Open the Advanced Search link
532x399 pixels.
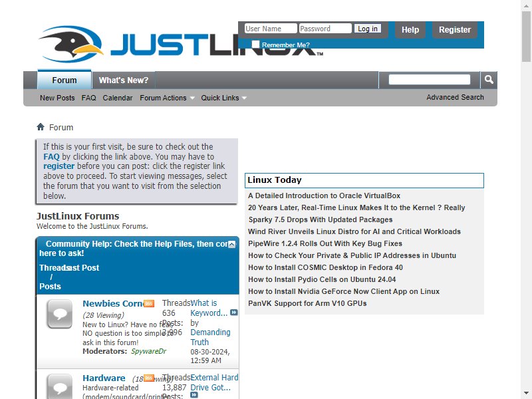tap(455, 97)
